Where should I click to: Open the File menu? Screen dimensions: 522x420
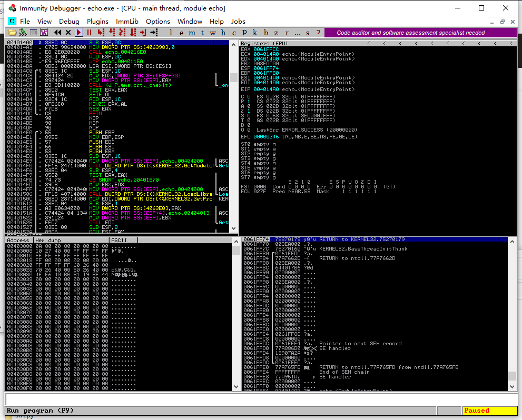click(x=25, y=21)
